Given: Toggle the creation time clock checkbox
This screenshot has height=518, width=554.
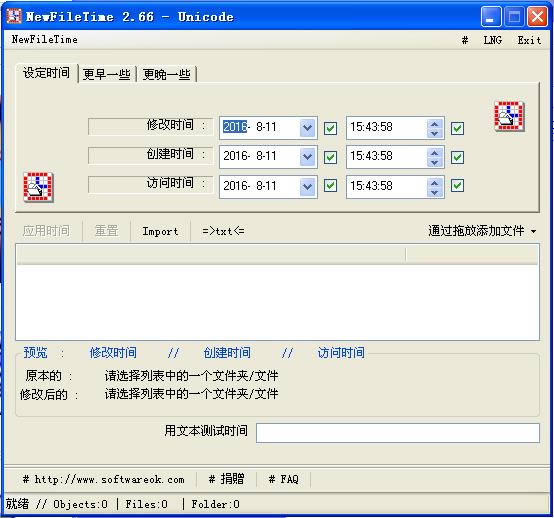Looking at the screenshot, I should point(457,157).
